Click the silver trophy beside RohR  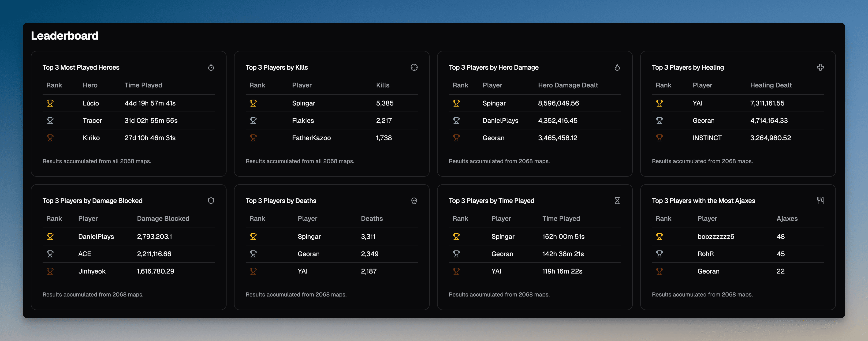pyautogui.click(x=659, y=254)
